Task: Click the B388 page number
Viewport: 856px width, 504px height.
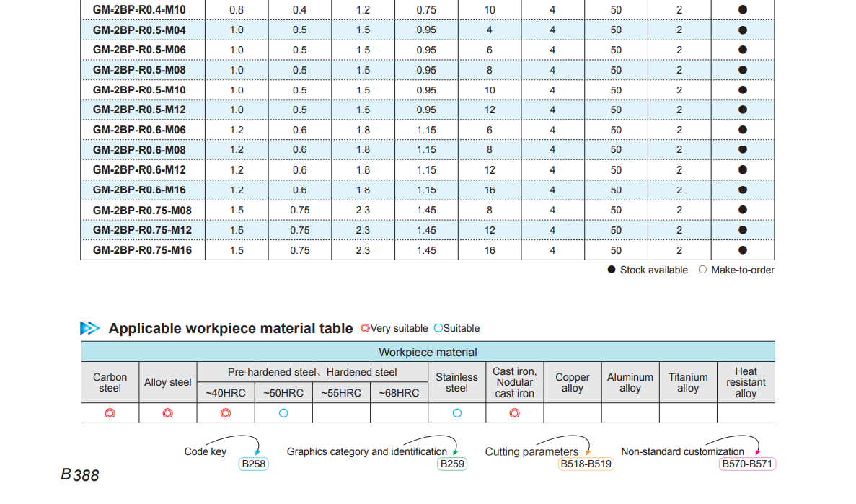Action: tap(80, 475)
